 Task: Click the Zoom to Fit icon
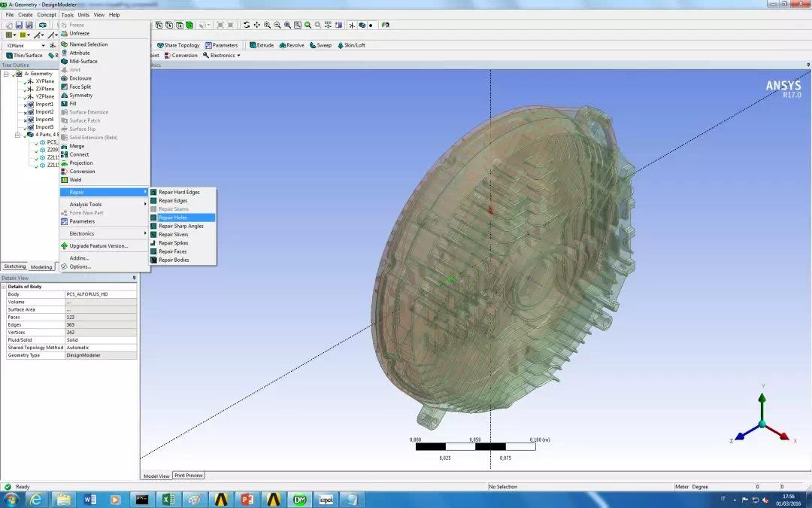pos(287,25)
